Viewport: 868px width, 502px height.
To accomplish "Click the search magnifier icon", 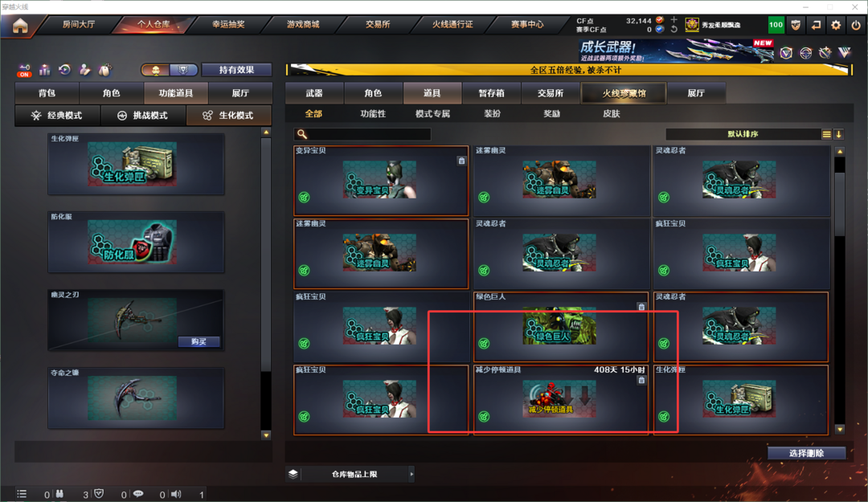I will point(301,134).
